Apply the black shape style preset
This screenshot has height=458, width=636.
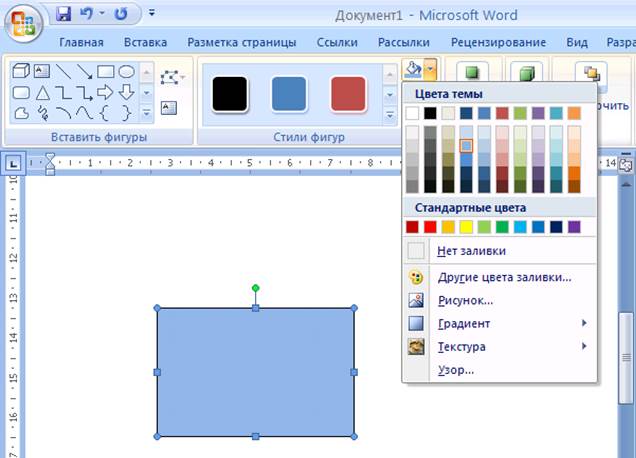tap(230, 93)
